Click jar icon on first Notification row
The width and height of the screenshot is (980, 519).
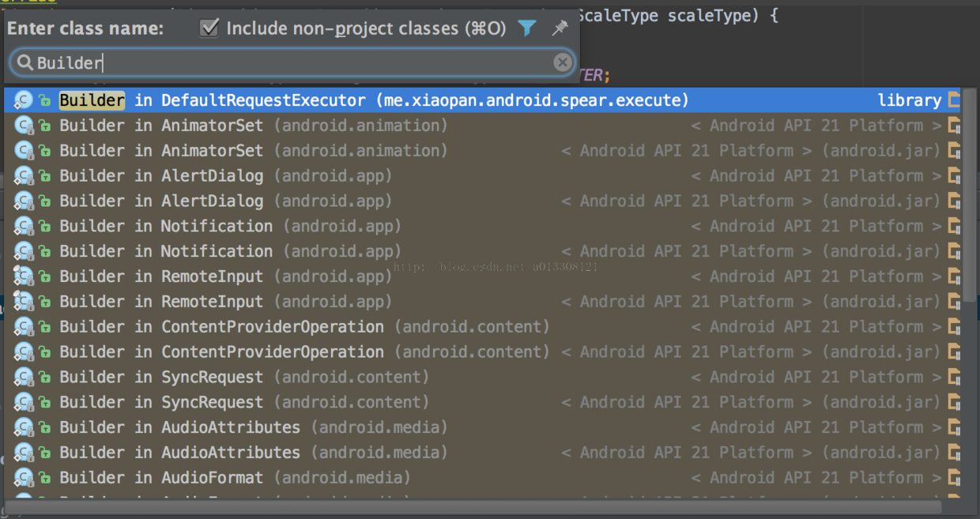[x=954, y=226]
